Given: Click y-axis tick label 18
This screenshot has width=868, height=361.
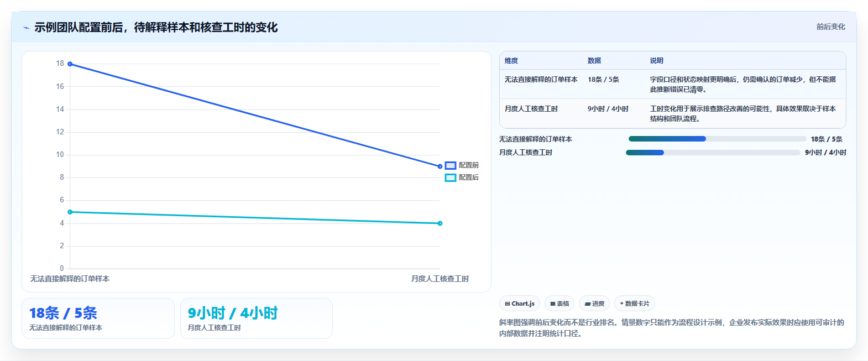Looking at the screenshot, I should (x=60, y=64).
